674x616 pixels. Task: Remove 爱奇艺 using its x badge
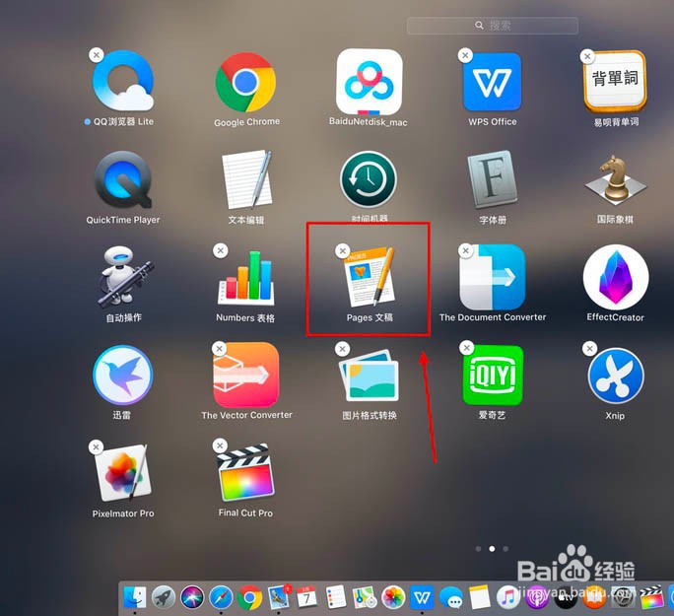click(x=467, y=348)
